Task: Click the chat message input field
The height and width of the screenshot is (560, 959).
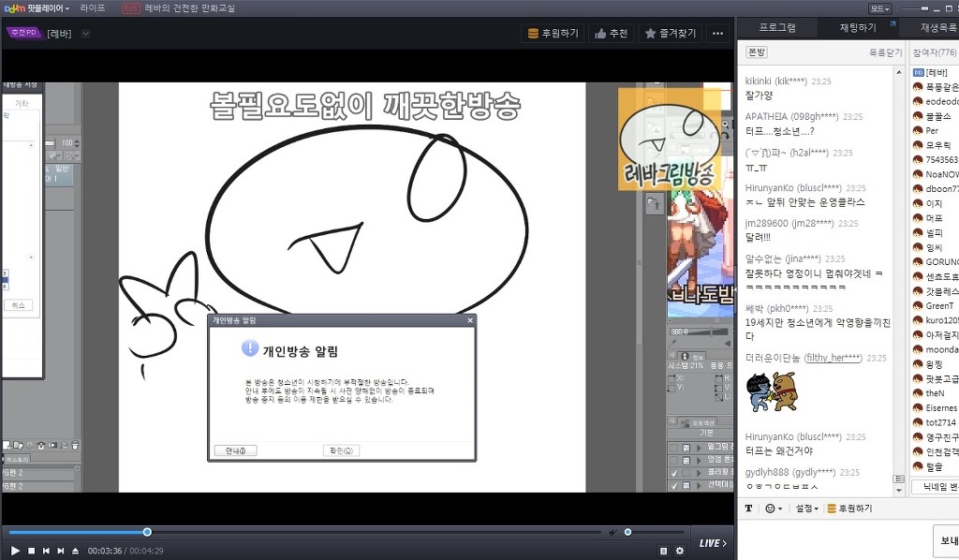Action: tap(835, 539)
